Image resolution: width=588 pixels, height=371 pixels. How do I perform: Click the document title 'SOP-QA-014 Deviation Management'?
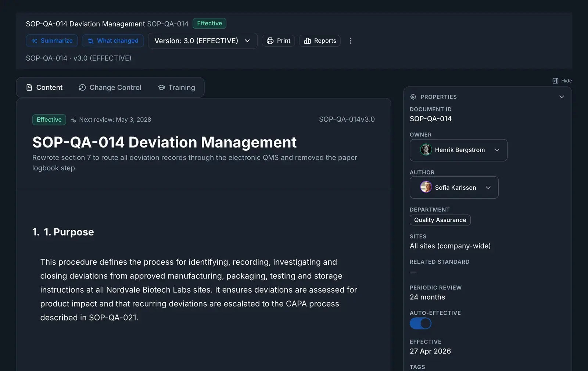tap(164, 142)
